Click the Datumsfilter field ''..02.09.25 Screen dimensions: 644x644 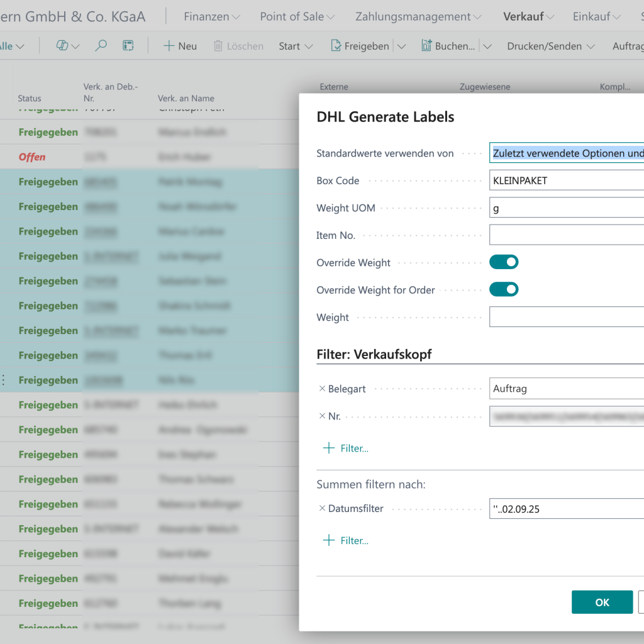point(567,508)
